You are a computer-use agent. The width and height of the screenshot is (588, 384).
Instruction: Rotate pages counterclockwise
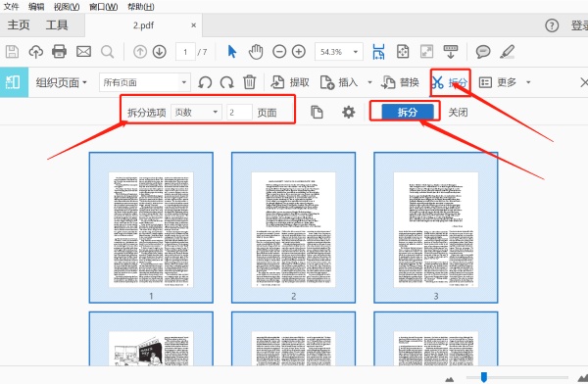tap(205, 82)
